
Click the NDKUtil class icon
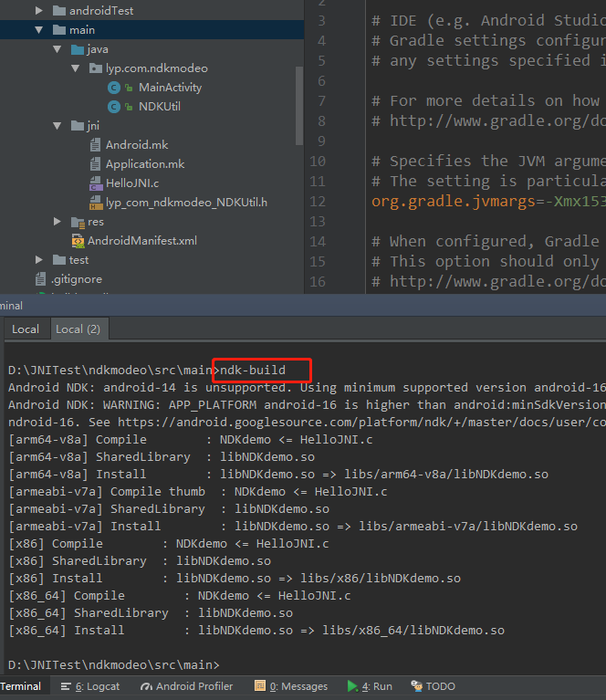tap(114, 107)
